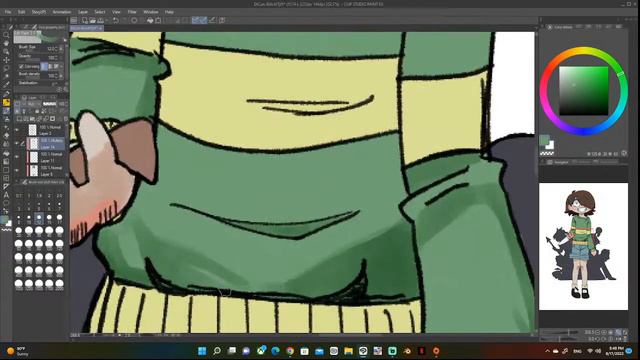Select Layer 11 in the layer list
This screenshot has height=360, width=640.
46,157
